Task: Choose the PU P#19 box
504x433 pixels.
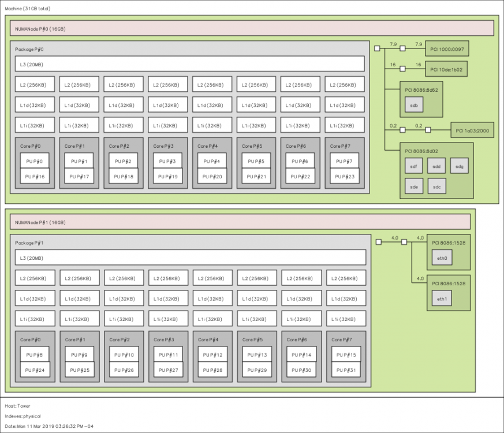Action: (x=168, y=176)
